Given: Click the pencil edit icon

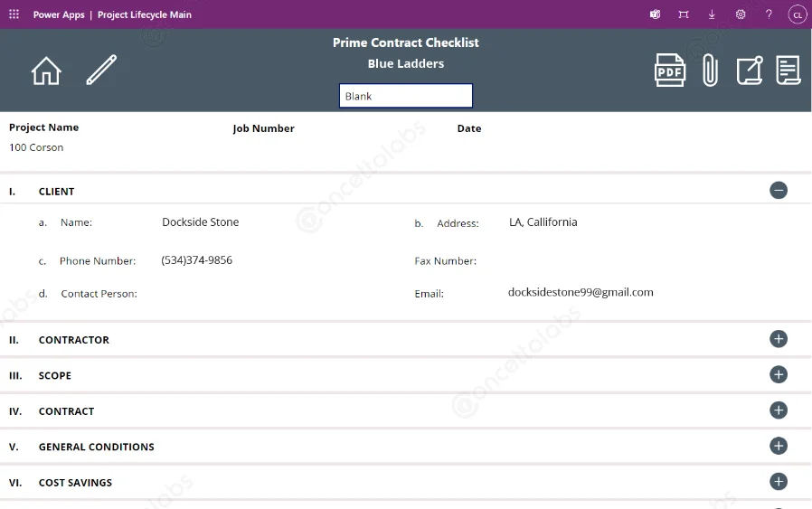Looking at the screenshot, I should click(101, 70).
